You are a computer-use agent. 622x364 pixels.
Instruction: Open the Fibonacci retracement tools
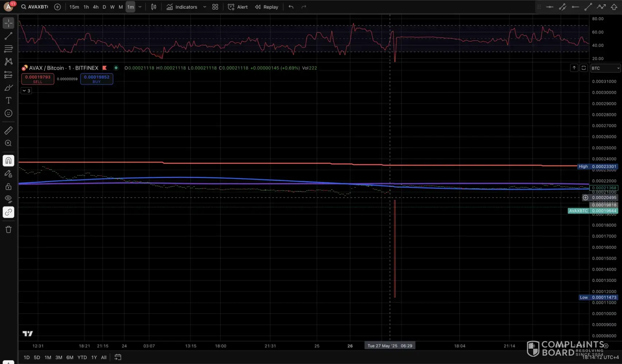[x=8, y=49]
